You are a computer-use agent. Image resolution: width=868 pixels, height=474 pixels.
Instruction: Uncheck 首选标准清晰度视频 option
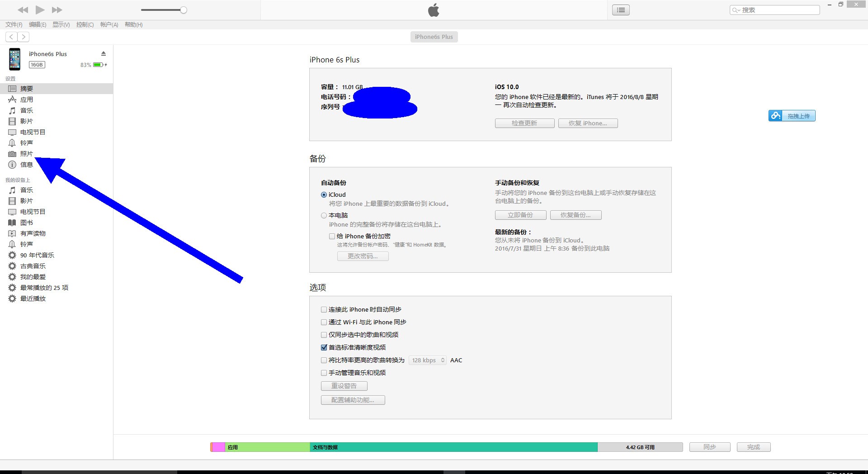324,348
